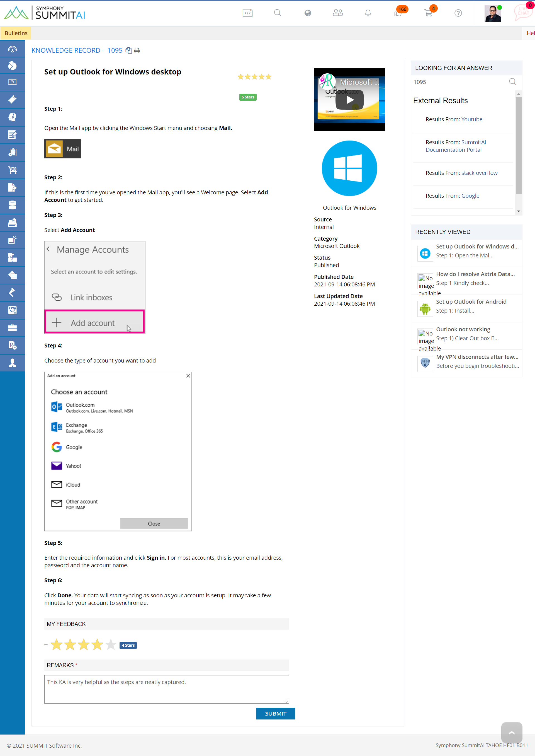The width and height of the screenshot is (535, 756).
Task: Open the user profile photo
Action: [493, 13]
